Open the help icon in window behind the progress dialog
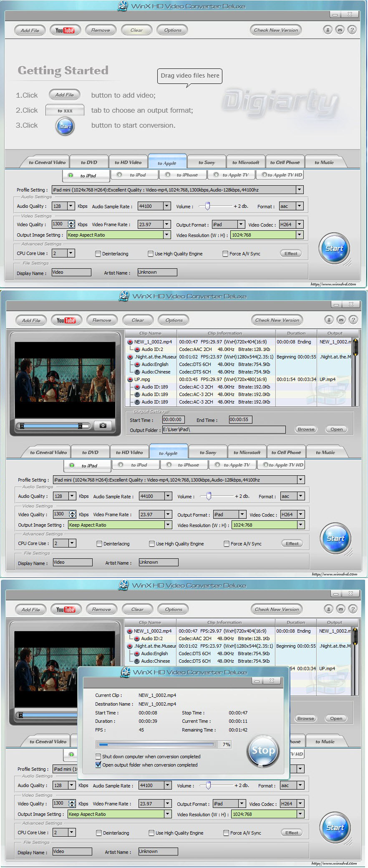Screen dimensions: 368x868 [353, 609]
